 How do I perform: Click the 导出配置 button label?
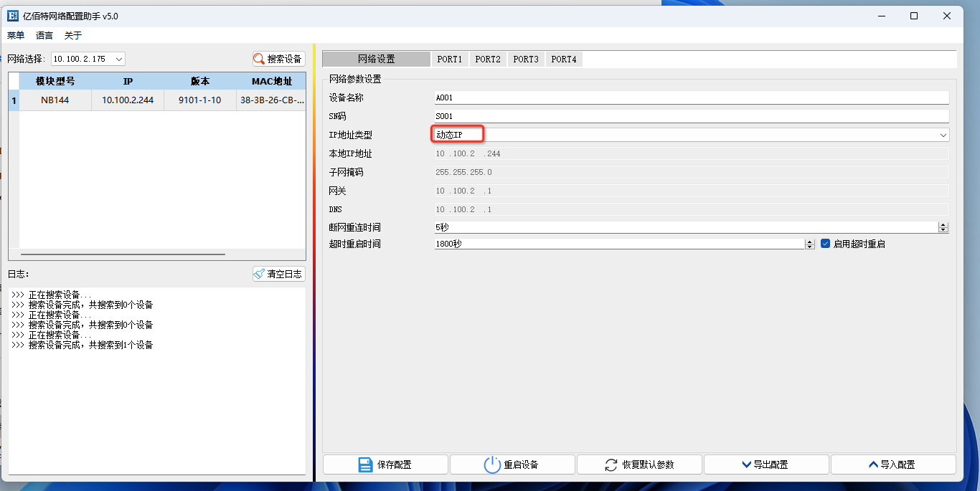[771, 464]
